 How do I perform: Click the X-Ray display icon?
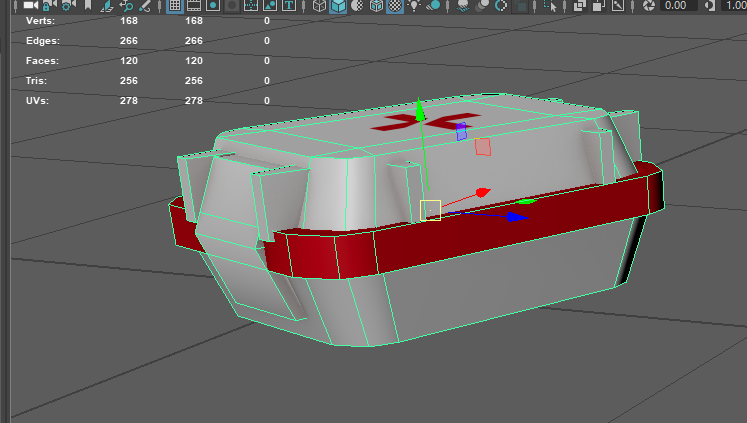coord(580,5)
